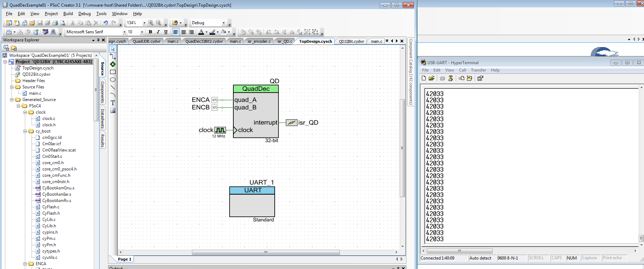644x269 pixels.
Task: Open the Microsoft Sans Serif font dropdown
Action: [124, 32]
